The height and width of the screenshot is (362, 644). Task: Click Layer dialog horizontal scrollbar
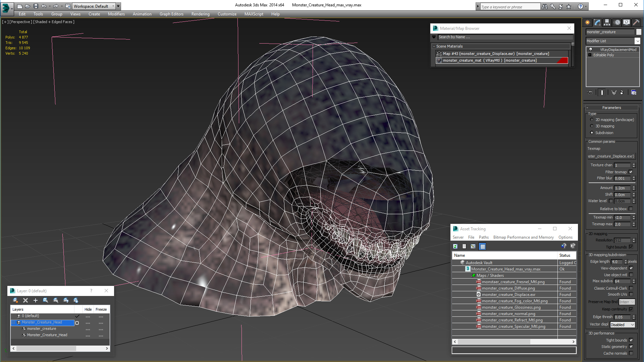(x=60, y=349)
